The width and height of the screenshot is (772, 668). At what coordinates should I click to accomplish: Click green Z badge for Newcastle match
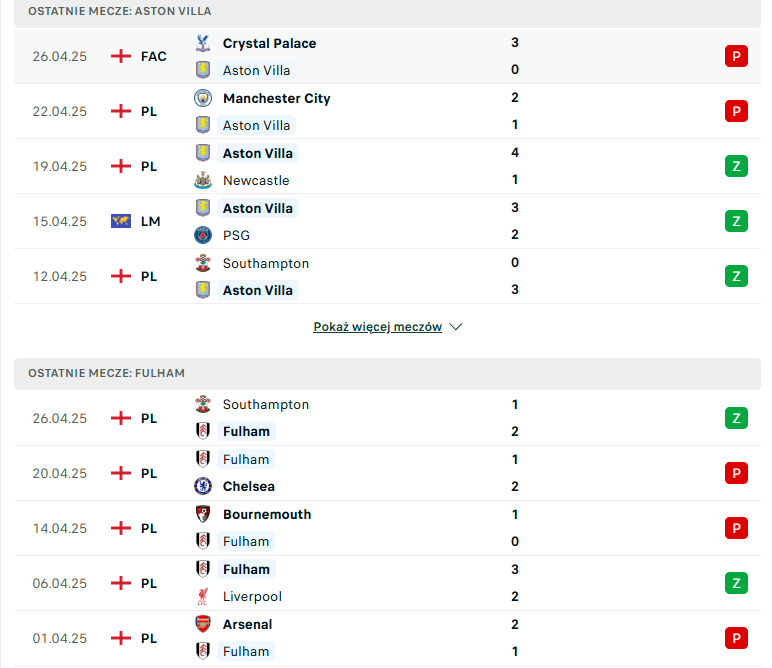736,166
